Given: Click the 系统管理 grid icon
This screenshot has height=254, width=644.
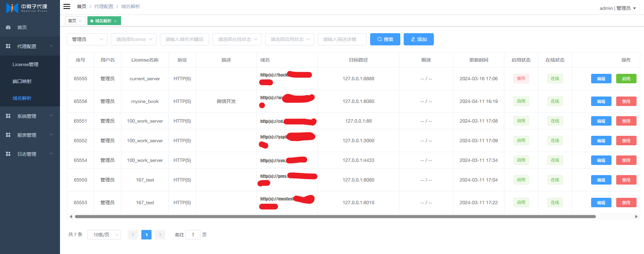Looking at the screenshot, I should (x=8, y=116).
